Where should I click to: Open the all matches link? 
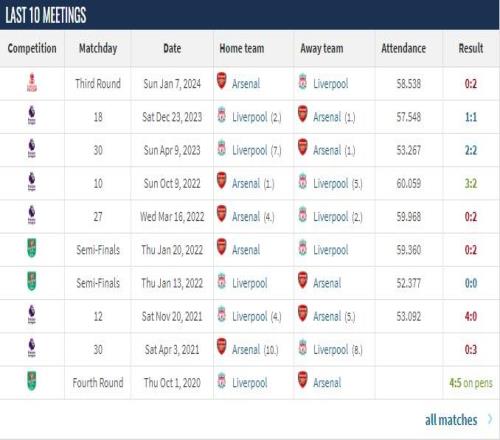451,420
